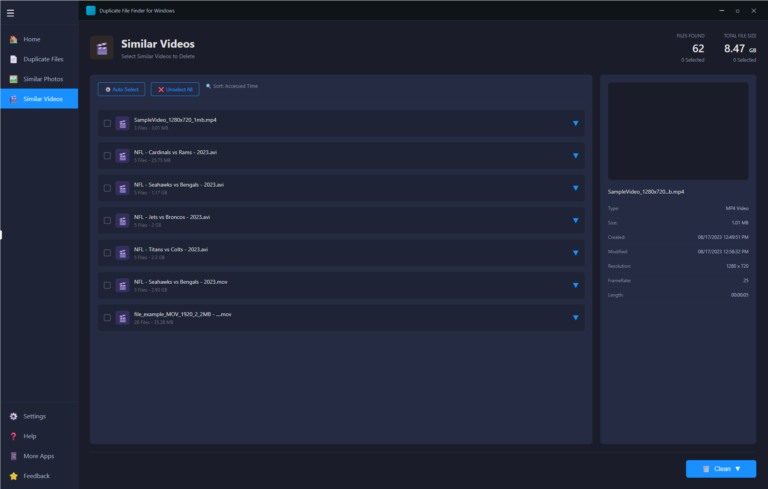
Task: Check the NFL Titans vs Colts checkbox
Action: click(107, 253)
